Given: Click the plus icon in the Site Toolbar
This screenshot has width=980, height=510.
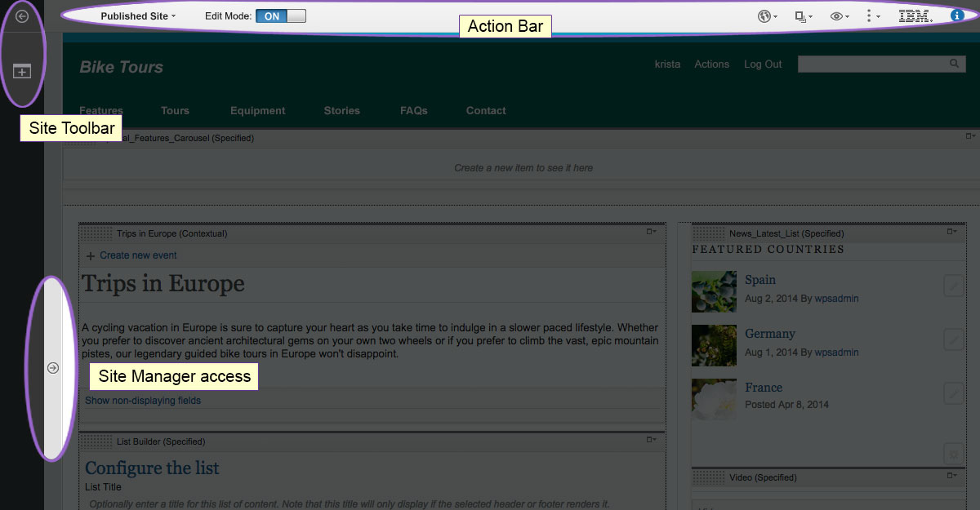Looking at the screenshot, I should click(21, 72).
